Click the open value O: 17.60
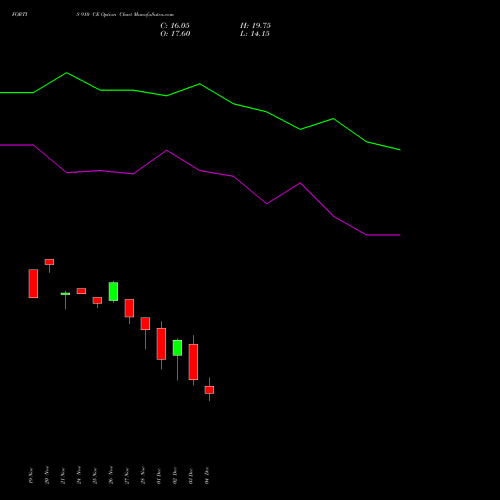The image size is (500, 500). pyautogui.click(x=175, y=34)
